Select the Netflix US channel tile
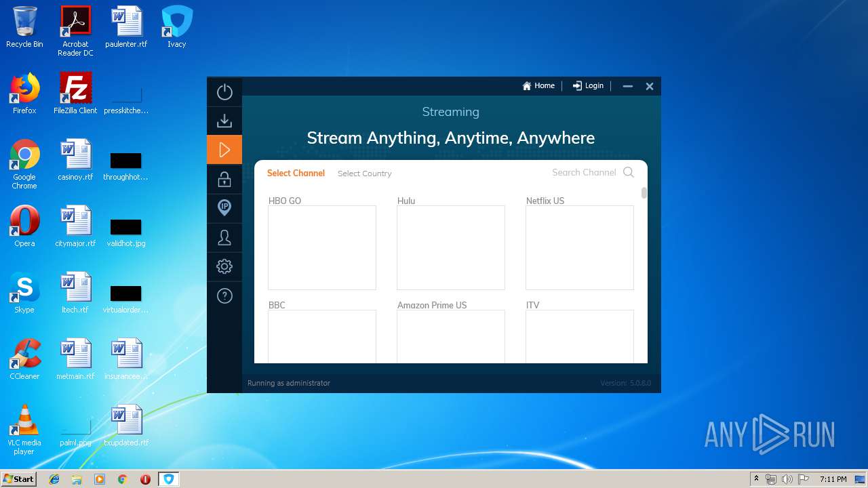This screenshot has height=488, width=868. point(580,247)
